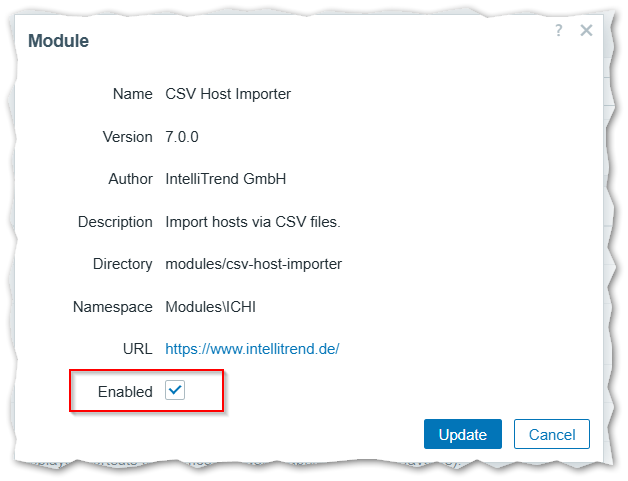The height and width of the screenshot is (481, 628).
Task: Cancel the Module dialog
Action: pos(551,434)
